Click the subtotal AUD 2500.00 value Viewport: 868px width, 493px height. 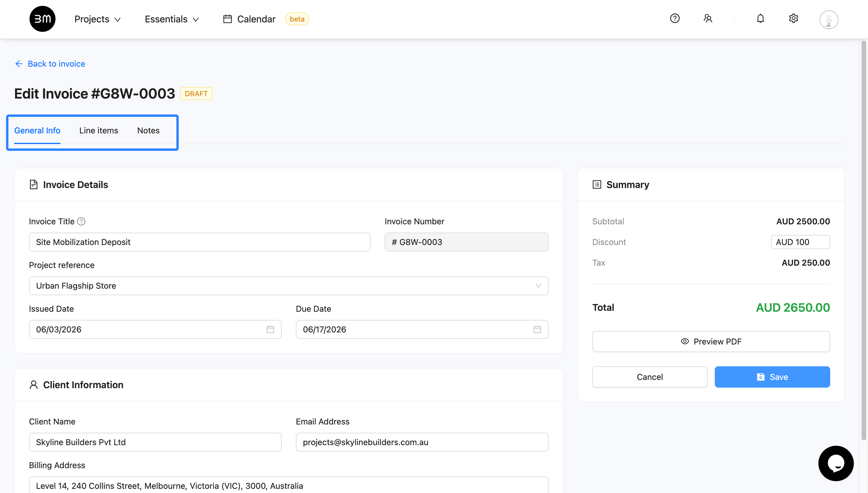click(803, 221)
